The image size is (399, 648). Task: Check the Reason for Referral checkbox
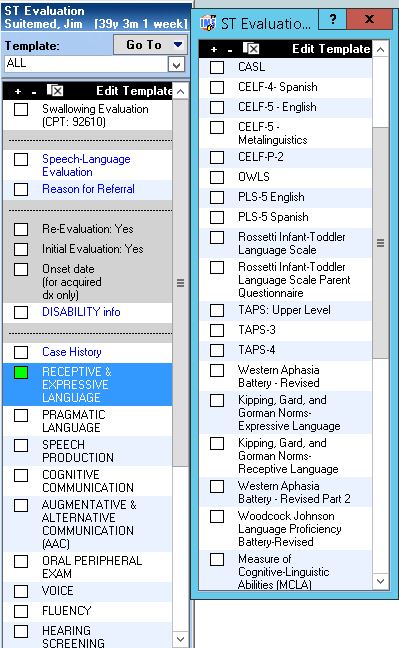click(x=21, y=189)
